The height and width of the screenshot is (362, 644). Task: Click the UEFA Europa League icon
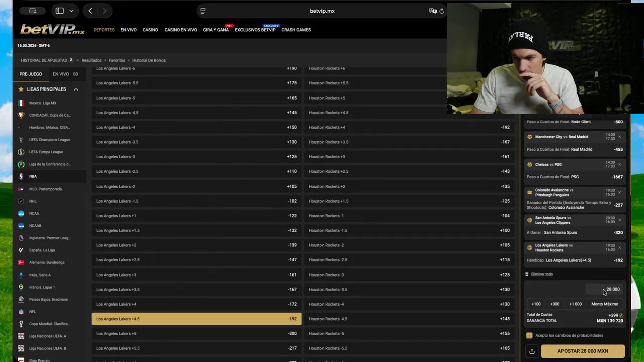21,152
